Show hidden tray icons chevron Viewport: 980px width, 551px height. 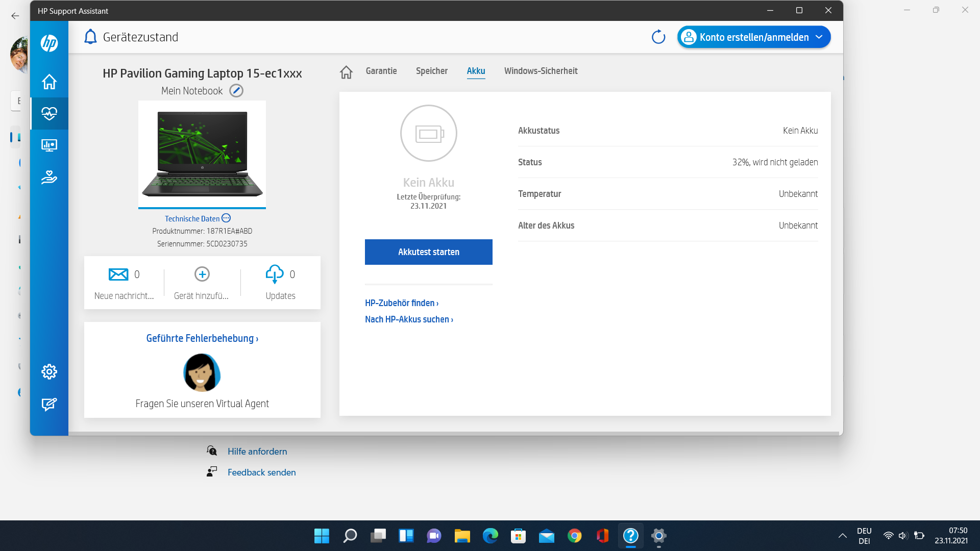click(842, 536)
